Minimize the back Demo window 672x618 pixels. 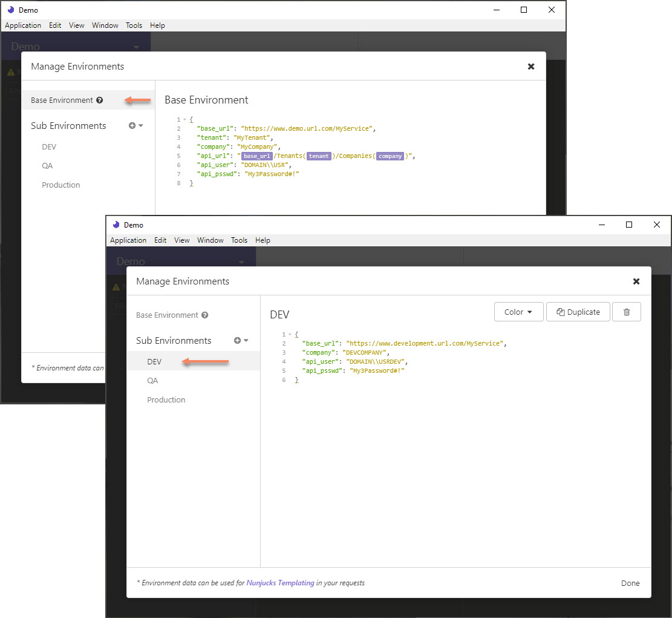click(496, 10)
